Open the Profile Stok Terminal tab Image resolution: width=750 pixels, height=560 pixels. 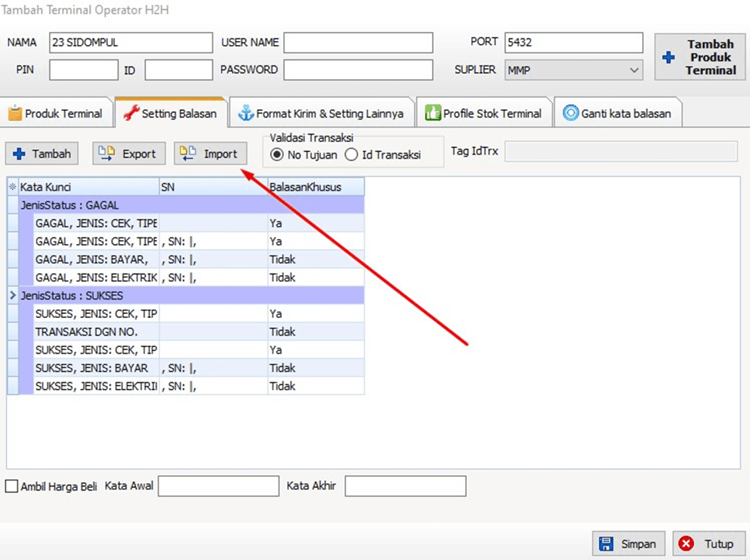[x=483, y=114]
